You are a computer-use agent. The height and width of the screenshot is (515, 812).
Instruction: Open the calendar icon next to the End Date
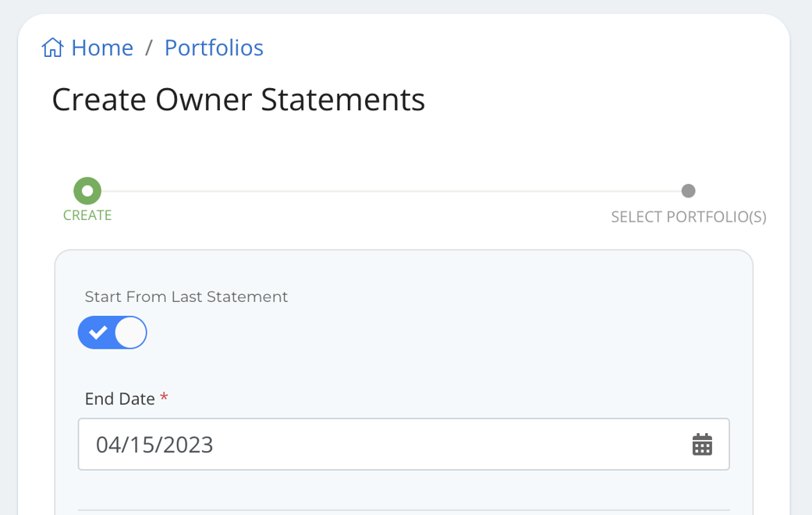click(x=702, y=444)
